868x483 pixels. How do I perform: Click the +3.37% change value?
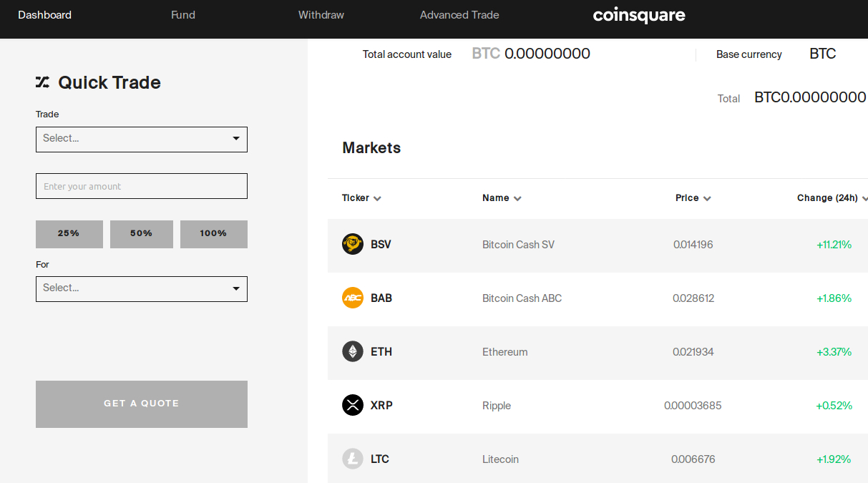point(834,352)
